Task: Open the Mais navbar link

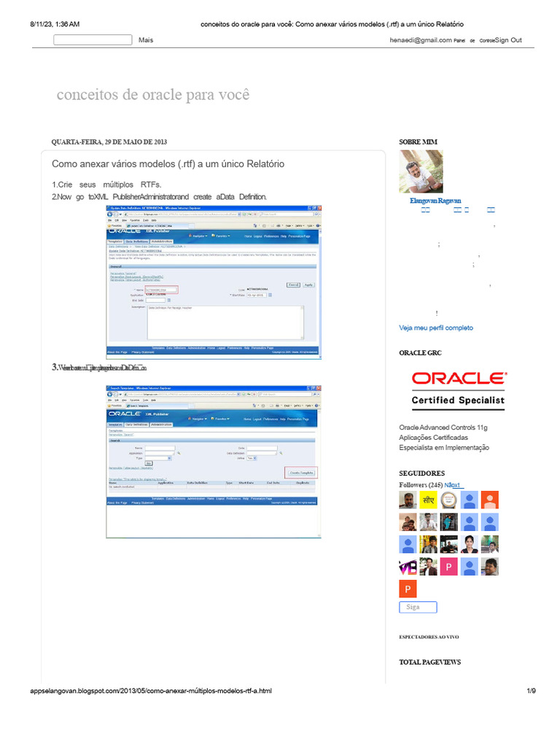Action: coord(146,40)
